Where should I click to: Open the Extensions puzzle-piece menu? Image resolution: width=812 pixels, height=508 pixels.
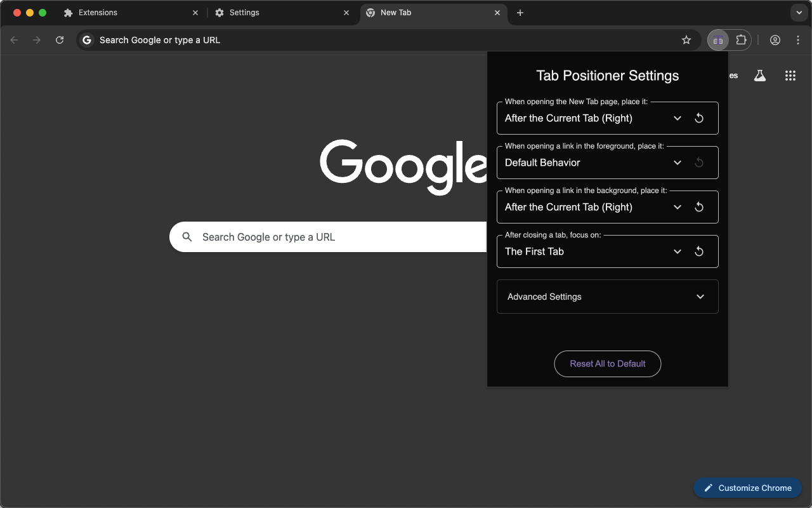click(x=741, y=39)
